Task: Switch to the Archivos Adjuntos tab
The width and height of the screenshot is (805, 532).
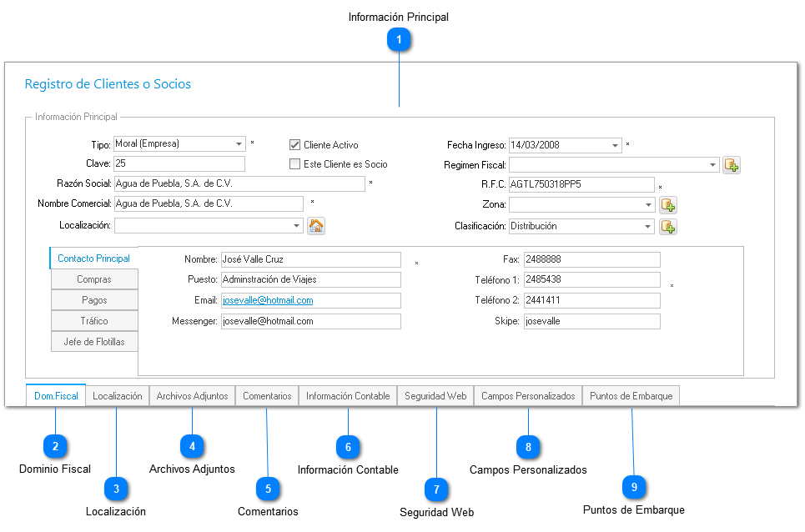Action: [x=192, y=396]
